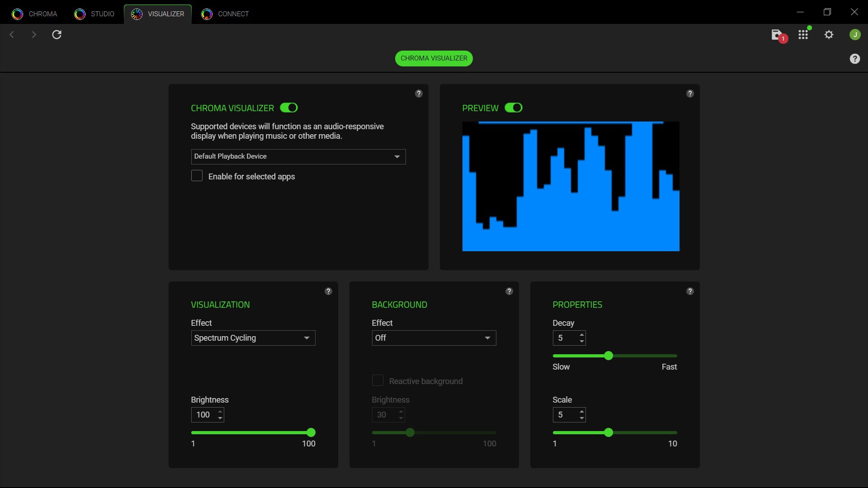
Task: Open the user profile avatar J
Action: [854, 35]
